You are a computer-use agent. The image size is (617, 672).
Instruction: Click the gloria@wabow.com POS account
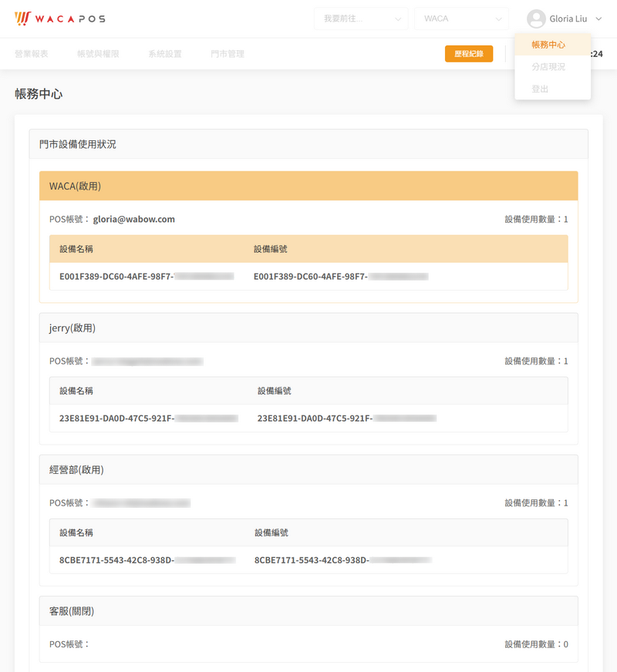tap(134, 219)
